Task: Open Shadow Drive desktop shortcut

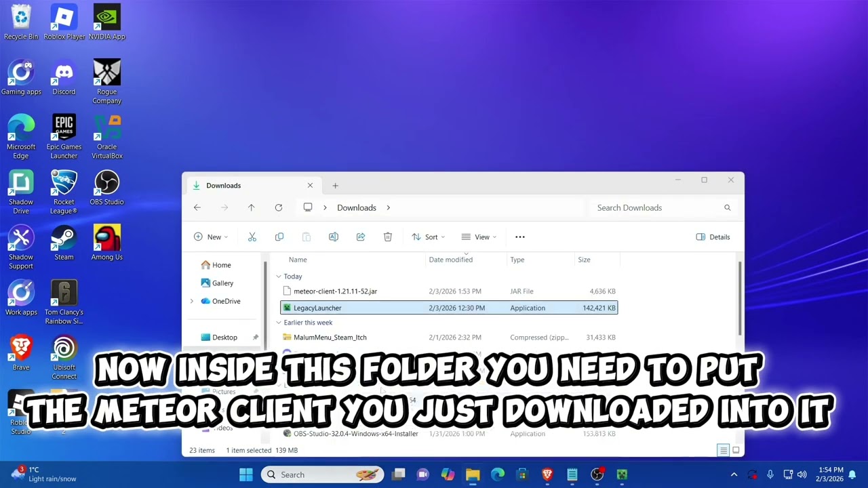Action: tap(21, 192)
